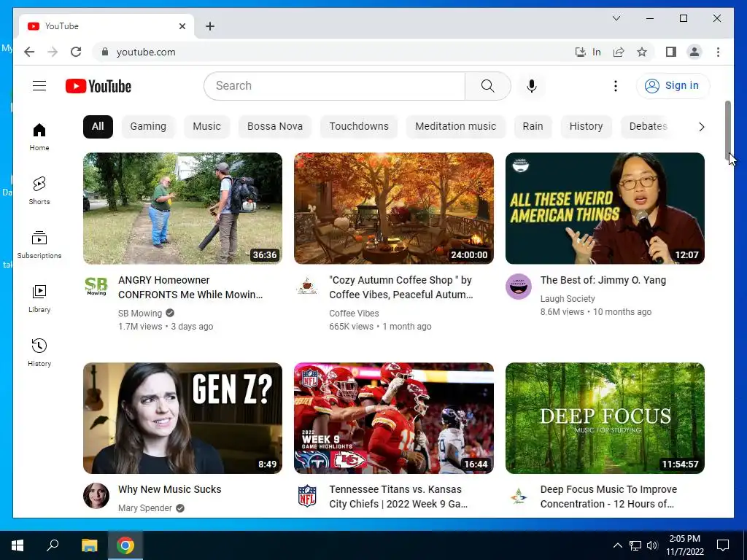Image resolution: width=747 pixels, height=560 pixels.
Task: Click the browser back arrow
Action: tap(29, 52)
